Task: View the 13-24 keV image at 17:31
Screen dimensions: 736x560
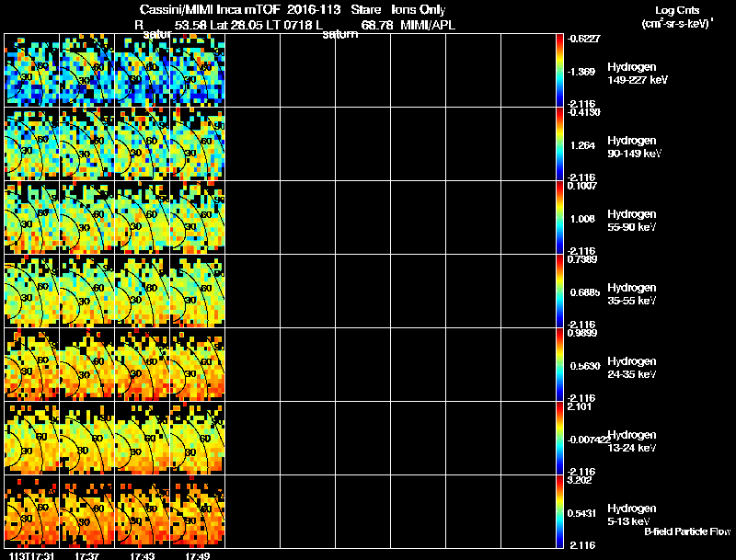Action: tap(32, 439)
